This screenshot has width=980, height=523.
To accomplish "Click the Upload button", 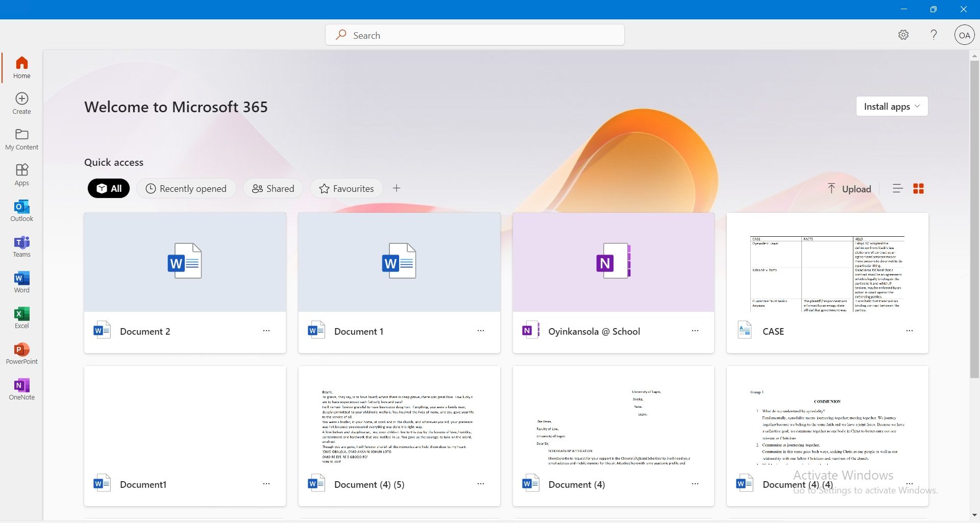I will 849,189.
